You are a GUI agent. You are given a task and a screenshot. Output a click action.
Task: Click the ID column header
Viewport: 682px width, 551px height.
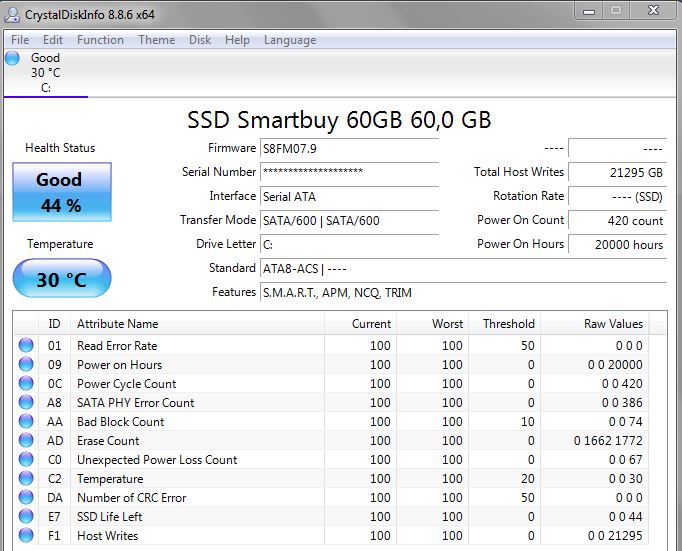[54, 324]
